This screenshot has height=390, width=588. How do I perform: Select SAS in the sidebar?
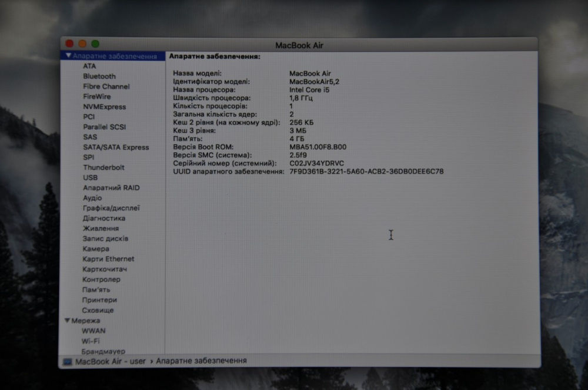(x=90, y=137)
